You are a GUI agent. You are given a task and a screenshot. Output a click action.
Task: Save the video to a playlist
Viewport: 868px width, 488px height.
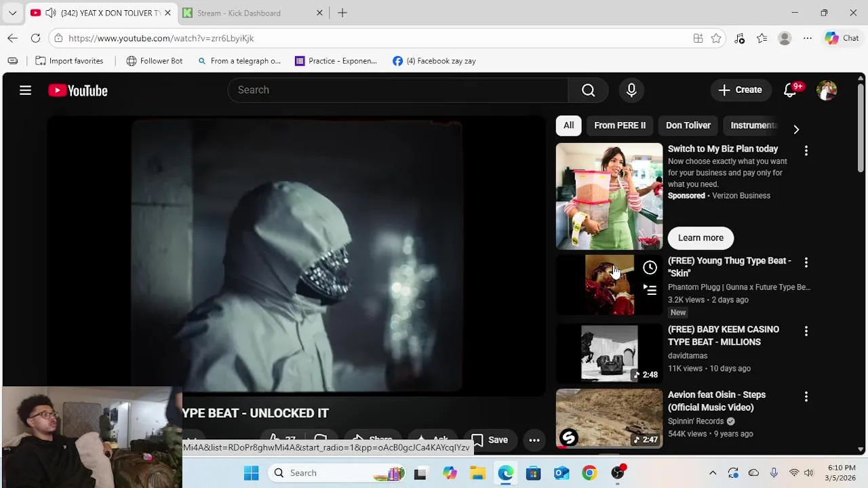click(x=490, y=440)
